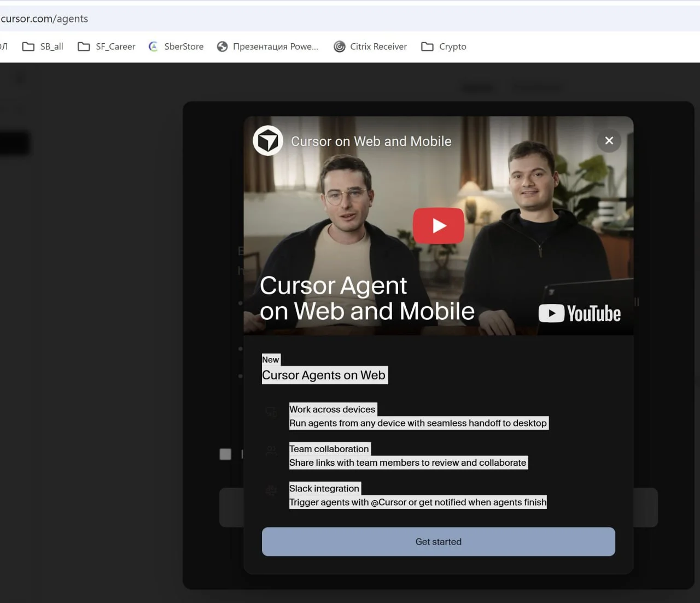Click the Cursor channel logo in video header

point(268,141)
